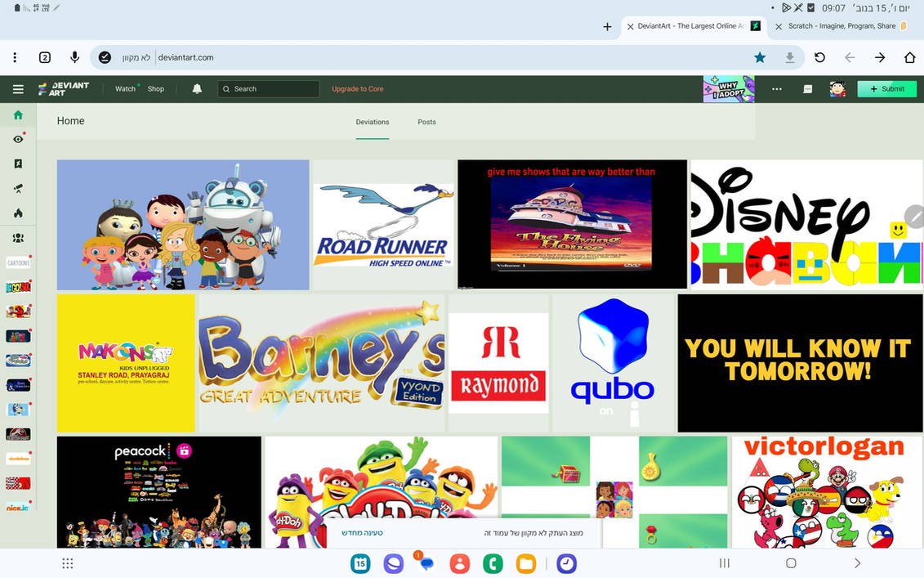
Task: Open the browser three-dot menu
Action: (15, 57)
